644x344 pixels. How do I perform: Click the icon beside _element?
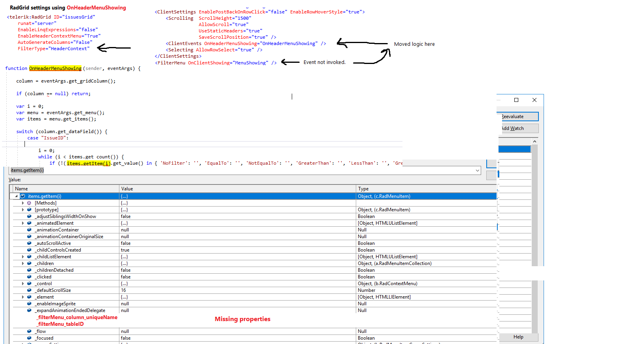pos(29,297)
